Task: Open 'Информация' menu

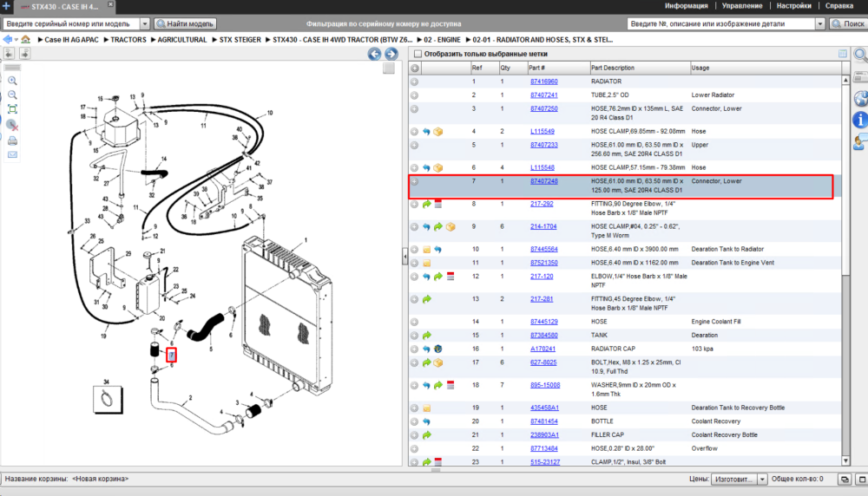Action: coord(686,6)
